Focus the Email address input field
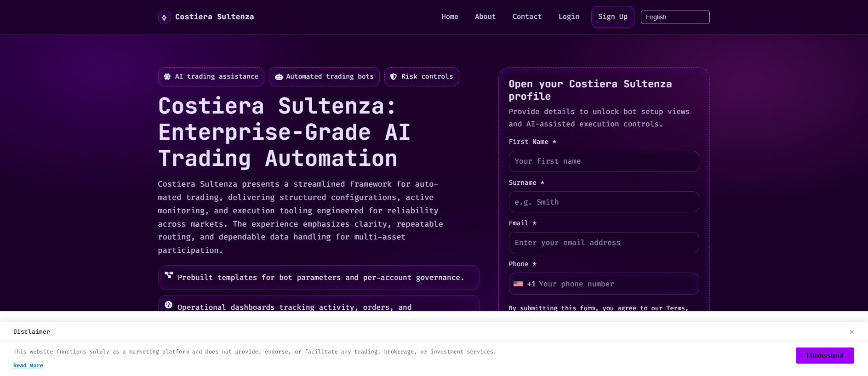 click(604, 243)
